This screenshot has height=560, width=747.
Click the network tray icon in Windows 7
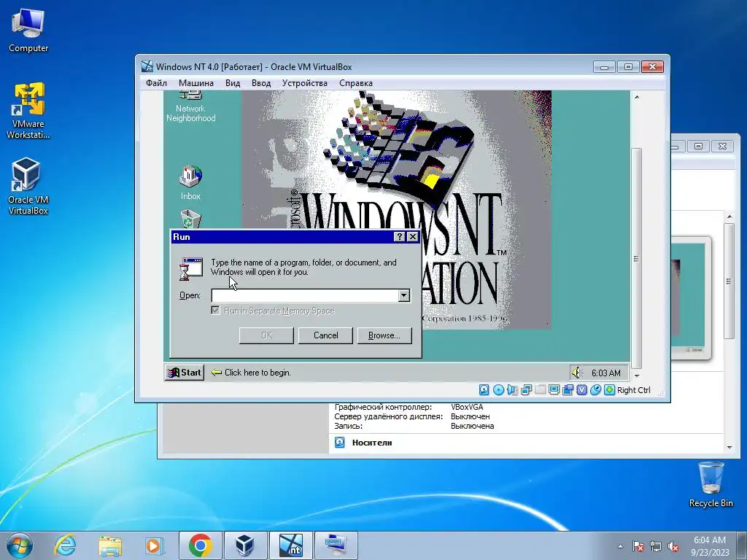[656, 546]
